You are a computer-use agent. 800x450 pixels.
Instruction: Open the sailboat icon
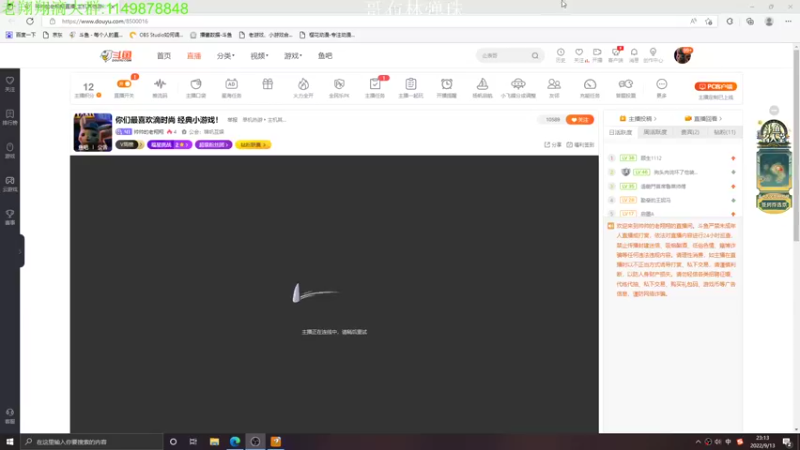pyautogui.click(x=482, y=84)
